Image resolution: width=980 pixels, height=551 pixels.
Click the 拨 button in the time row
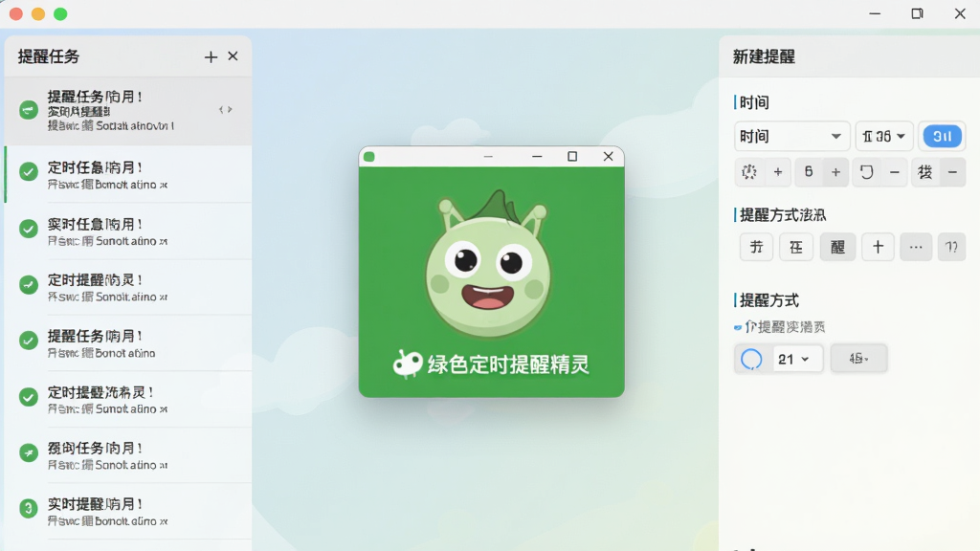925,172
